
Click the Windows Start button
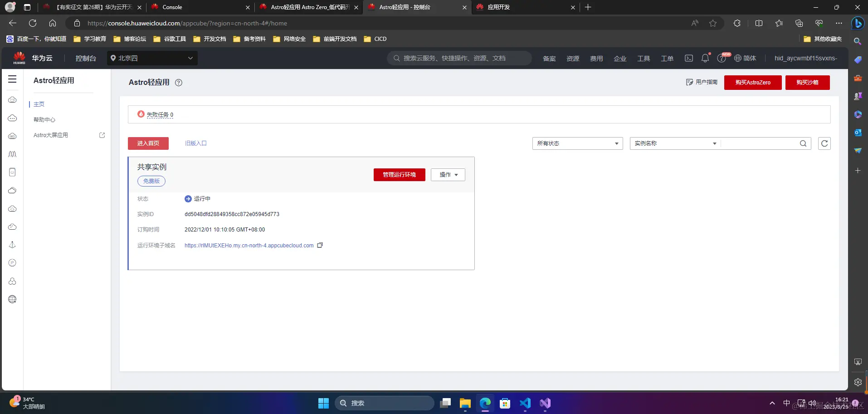coord(323,403)
